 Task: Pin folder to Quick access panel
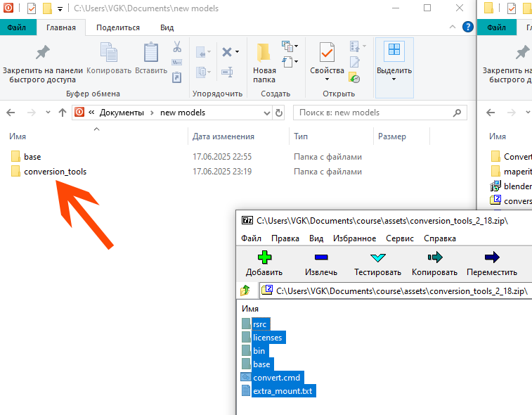click(x=42, y=61)
